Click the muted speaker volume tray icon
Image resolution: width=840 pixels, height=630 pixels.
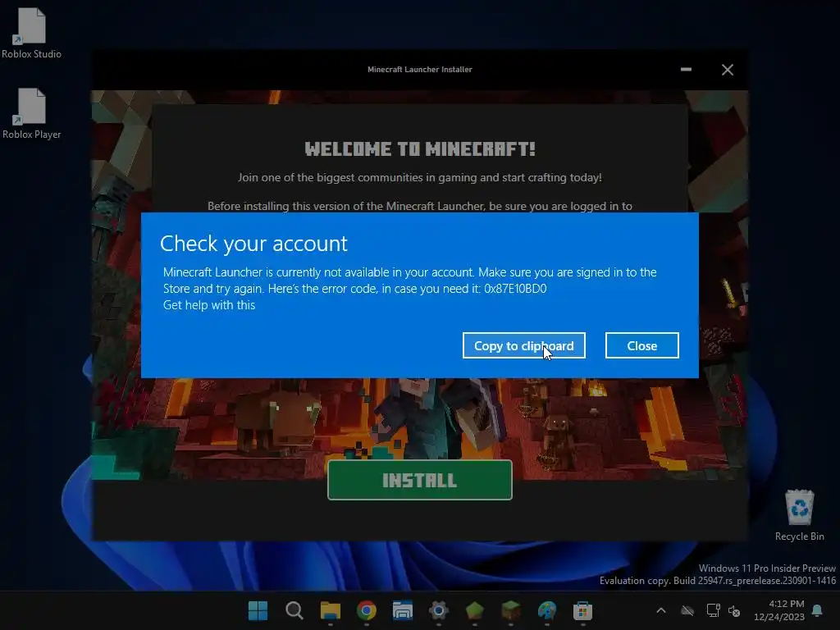[734, 610]
